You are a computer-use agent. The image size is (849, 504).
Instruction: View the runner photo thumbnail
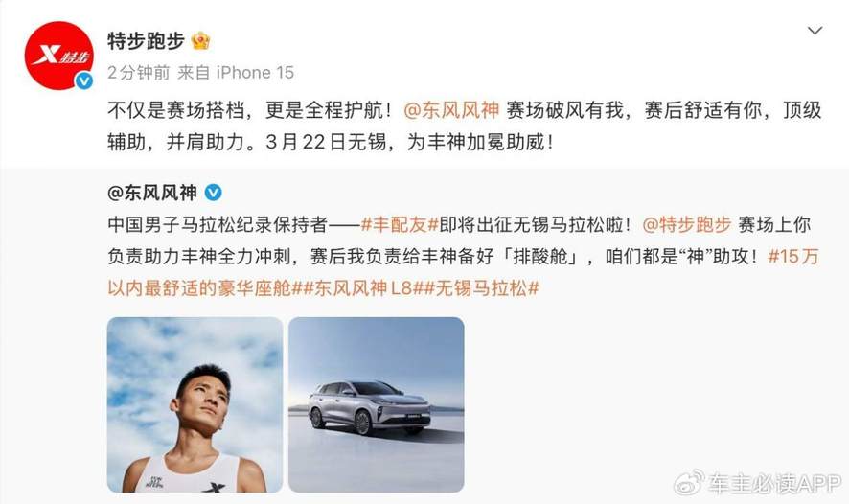point(195,404)
